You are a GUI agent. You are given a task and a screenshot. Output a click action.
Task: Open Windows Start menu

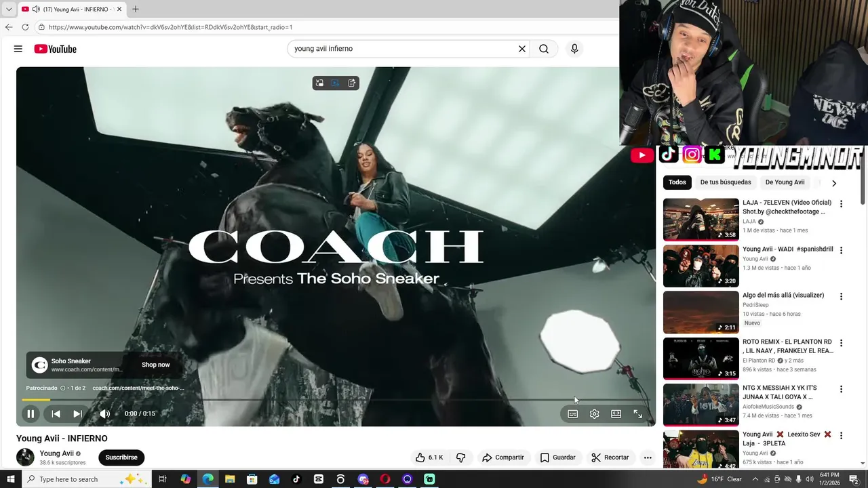click(x=10, y=479)
